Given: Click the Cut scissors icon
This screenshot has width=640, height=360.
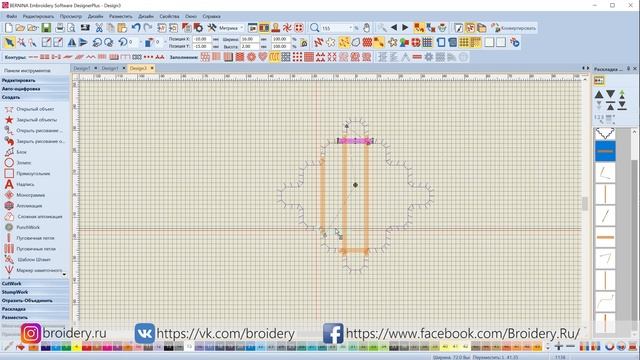Looking at the screenshot, I should (x=99, y=28).
